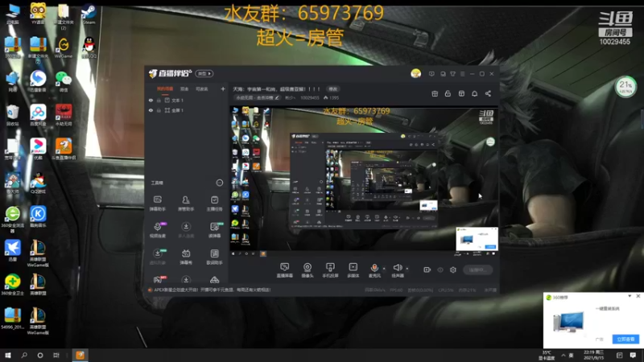
Task: Toggle lock of 文本 1 layer
Action: 159,100
